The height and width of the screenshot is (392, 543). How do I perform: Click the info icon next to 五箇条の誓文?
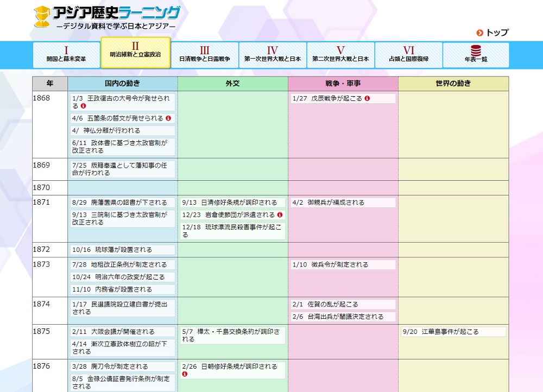tap(168, 118)
